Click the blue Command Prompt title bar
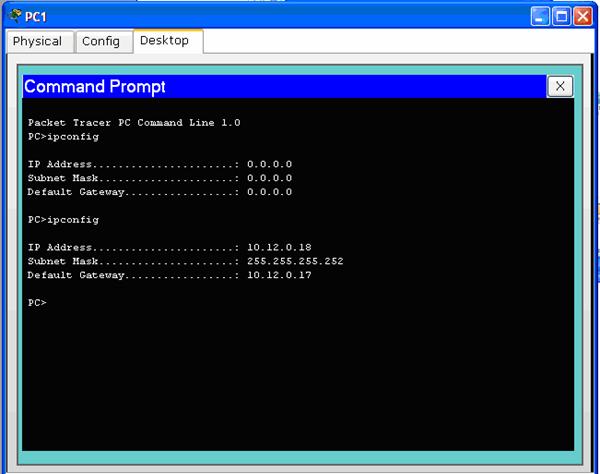600x474 pixels. click(x=280, y=87)
